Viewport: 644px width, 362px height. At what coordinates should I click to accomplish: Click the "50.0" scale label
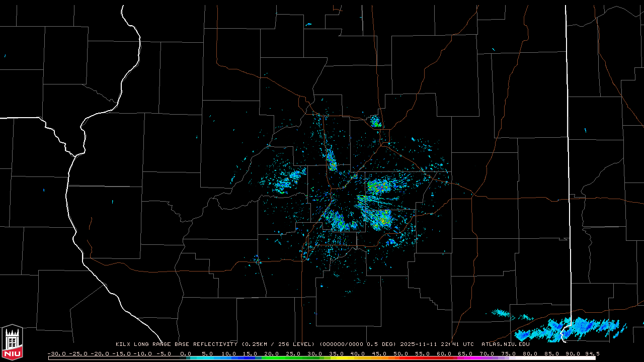(x=401, y=353)
